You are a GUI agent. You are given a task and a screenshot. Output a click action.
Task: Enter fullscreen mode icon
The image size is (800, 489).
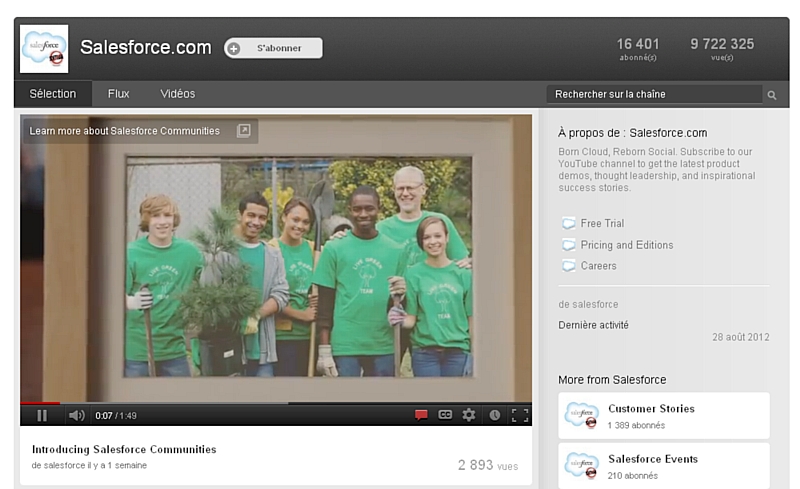(x=520, y=415)
